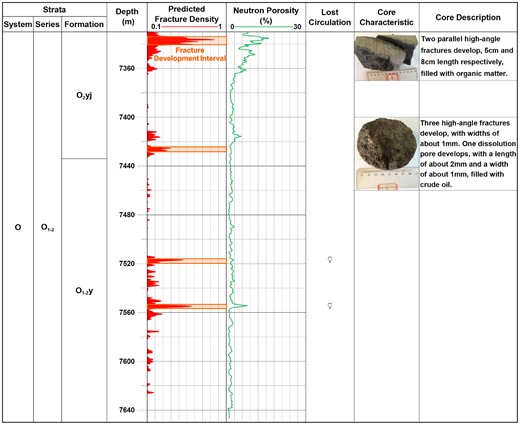The height and width of the screenshot is (425, 520).
Task: Click the topmost fracture development interval box
Action: click(187, 40)
